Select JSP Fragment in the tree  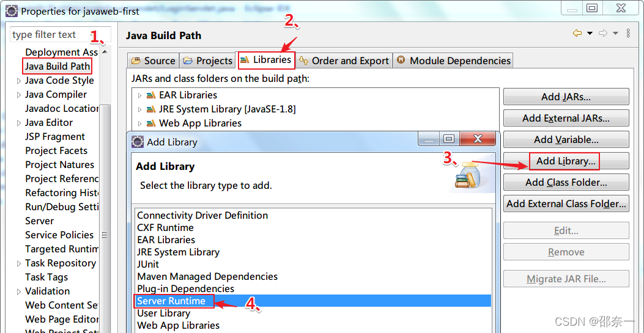(54, 137)
